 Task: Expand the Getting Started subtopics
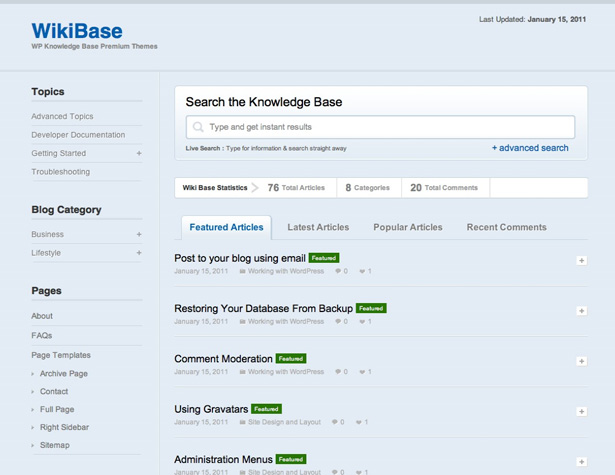(x=139, y=153)
